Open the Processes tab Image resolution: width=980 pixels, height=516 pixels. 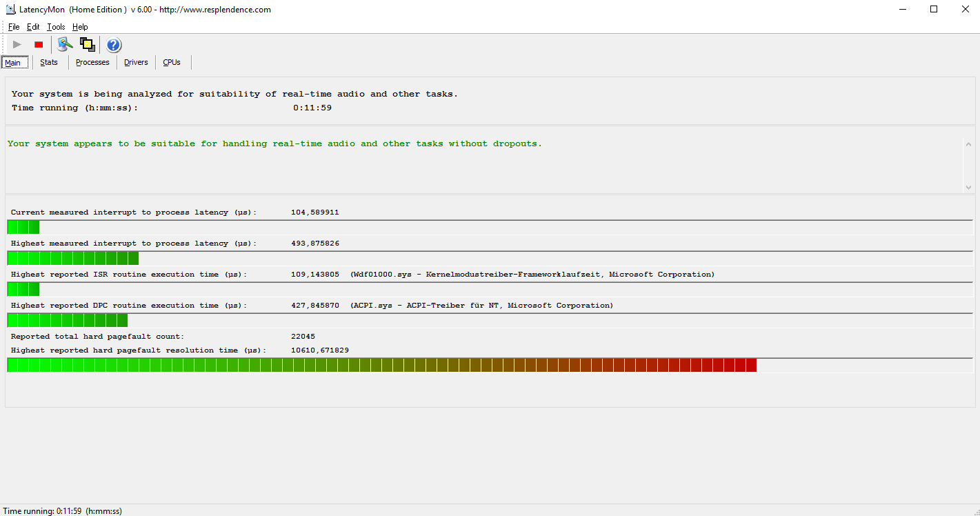point(92,63)
